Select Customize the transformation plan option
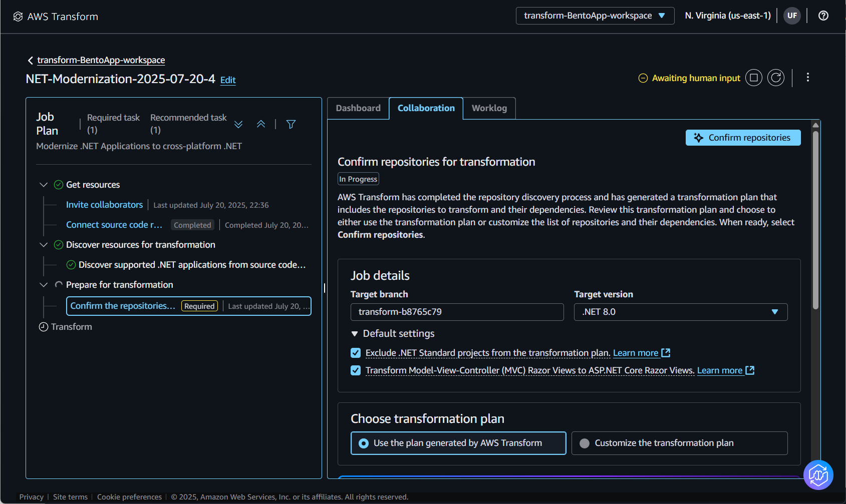The image size is (846, 504). 680,443
